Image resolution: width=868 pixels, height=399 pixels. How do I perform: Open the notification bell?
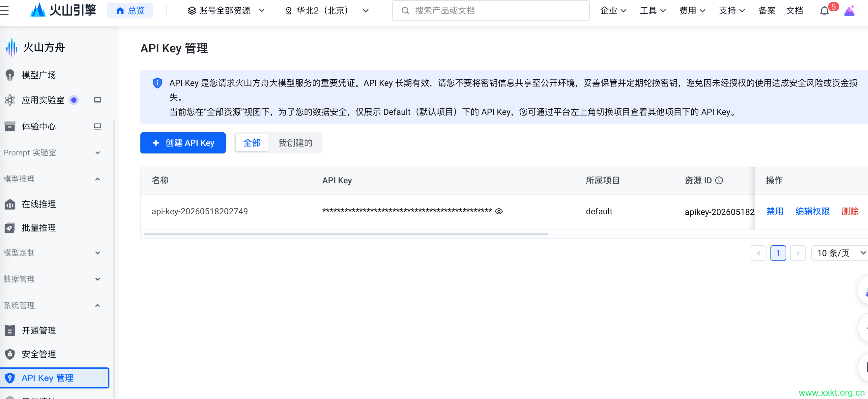(x=824, y=11)
